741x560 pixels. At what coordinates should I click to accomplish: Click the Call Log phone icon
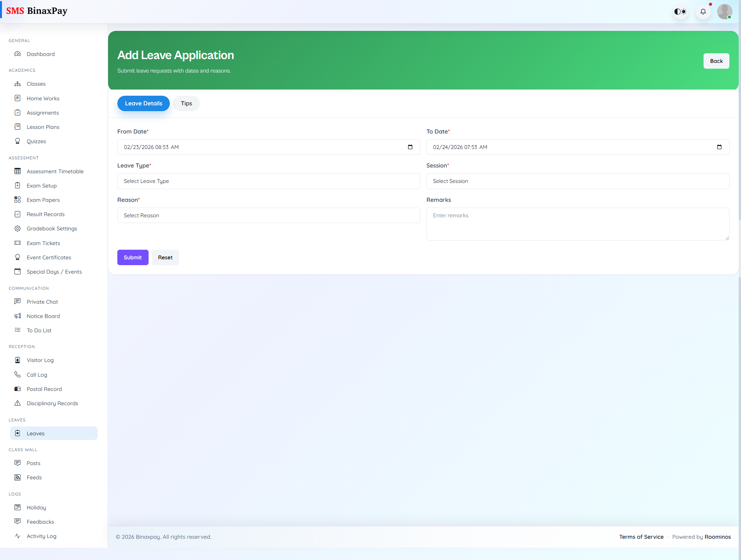coord(18,375)
